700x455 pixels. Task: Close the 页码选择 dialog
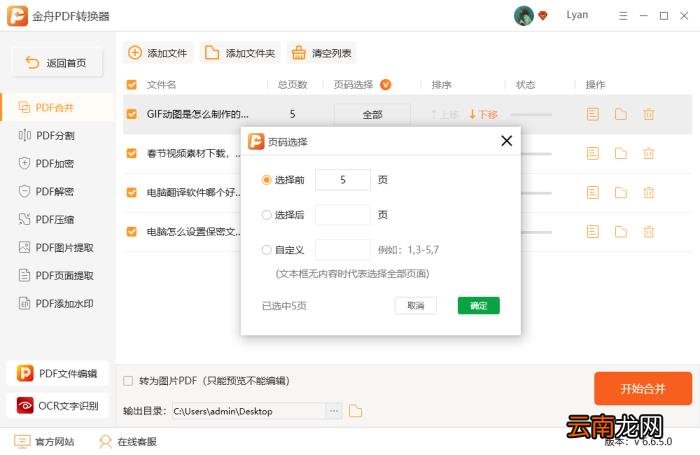point(506,141)
